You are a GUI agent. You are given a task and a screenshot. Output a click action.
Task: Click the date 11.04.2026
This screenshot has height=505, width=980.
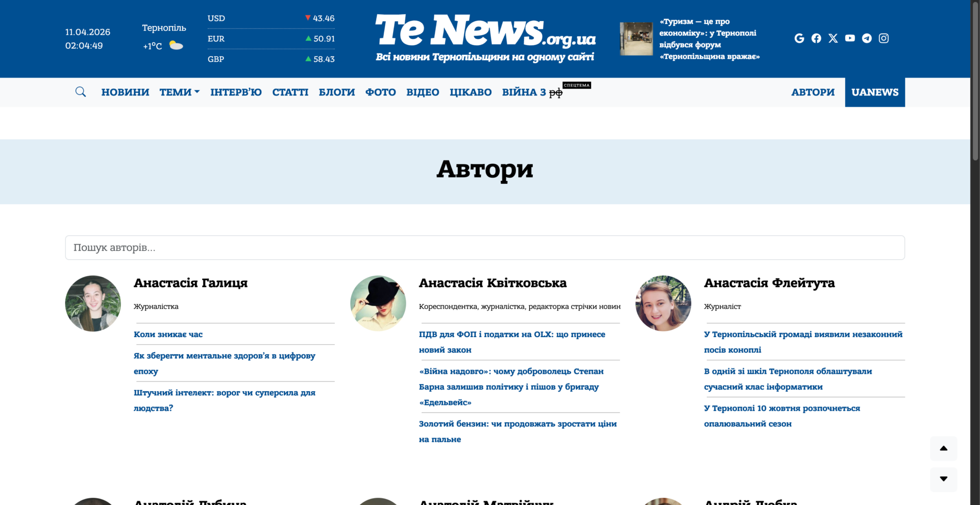pyautogui.click(x=88, y=32)
